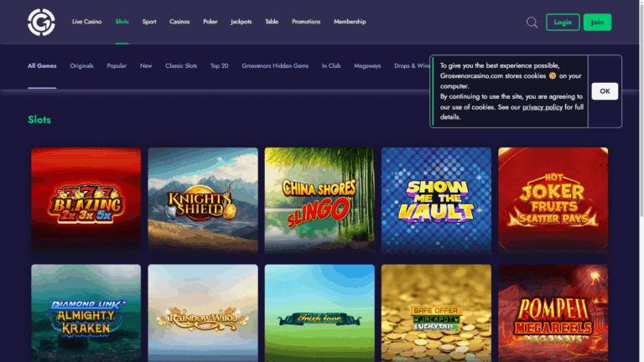Open the Membership menu item
644x362 pixels.
[350, 22]
